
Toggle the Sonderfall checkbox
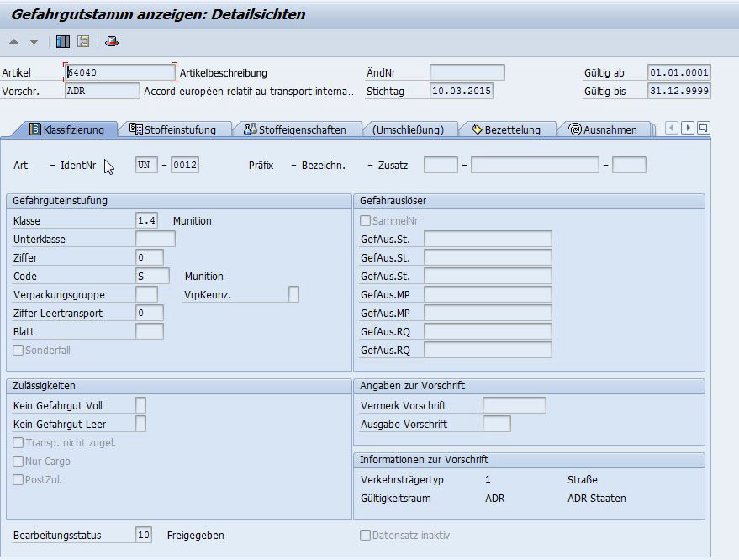[x=18, y=351]
